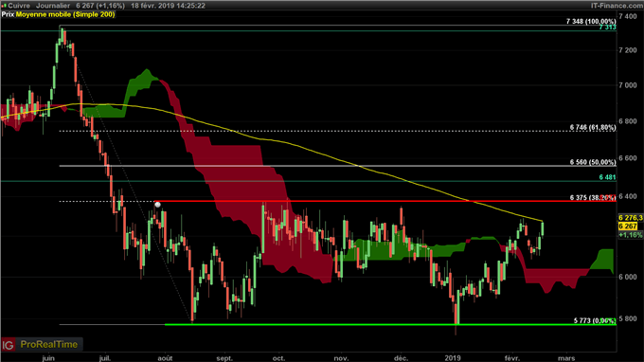Screen dimensions: 644x362
Task: Select the 6 560 (50,00%) Fibonacci label
Action: (593, 162)
